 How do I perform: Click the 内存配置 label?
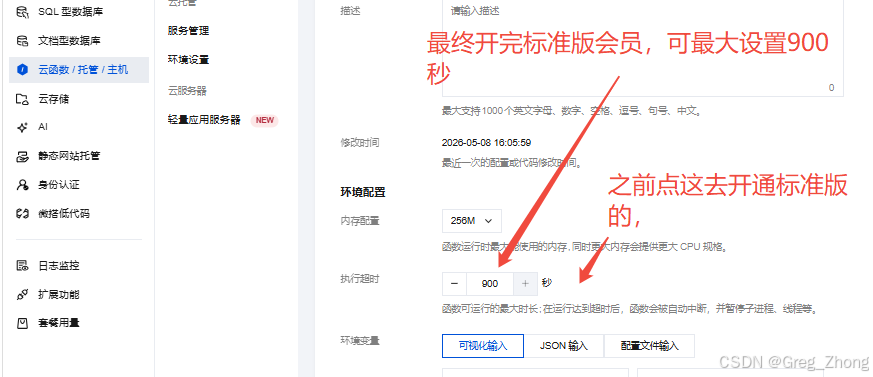360,221
